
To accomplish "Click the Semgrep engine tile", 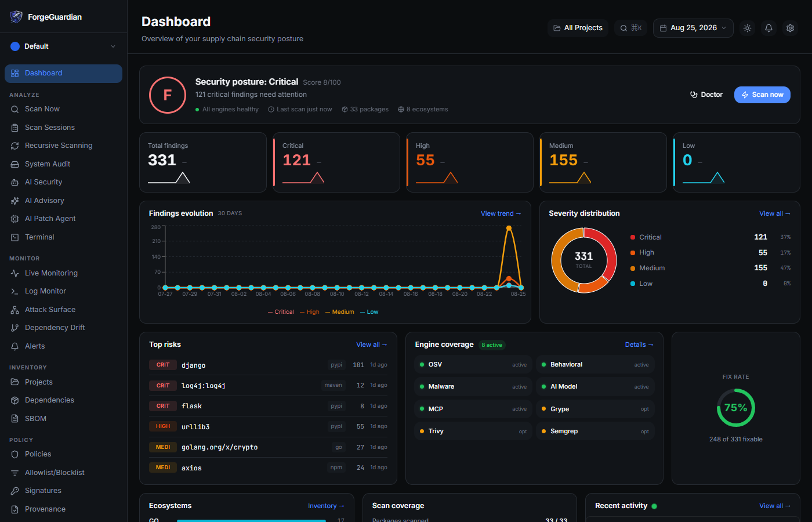I will click(595, 432).
